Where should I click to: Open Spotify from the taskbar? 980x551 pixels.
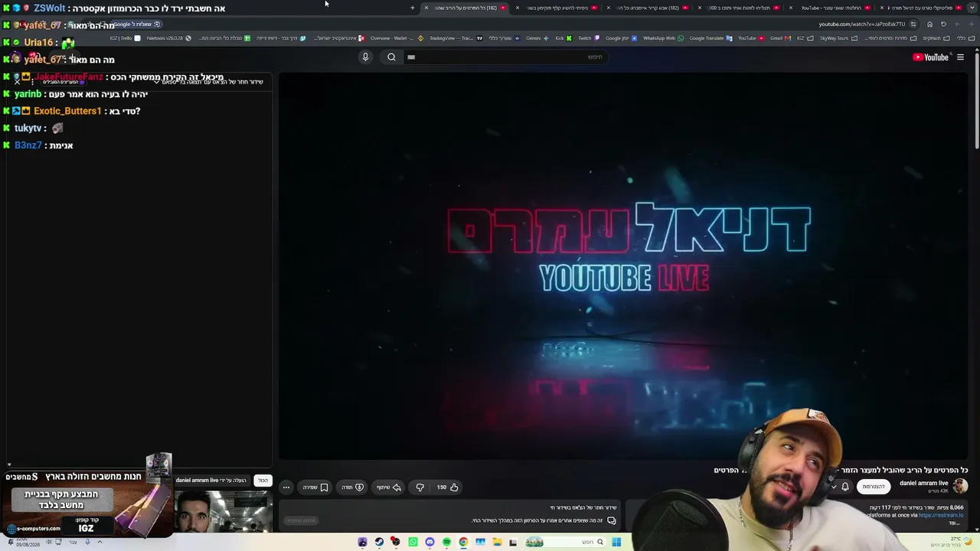coord(446,542)
